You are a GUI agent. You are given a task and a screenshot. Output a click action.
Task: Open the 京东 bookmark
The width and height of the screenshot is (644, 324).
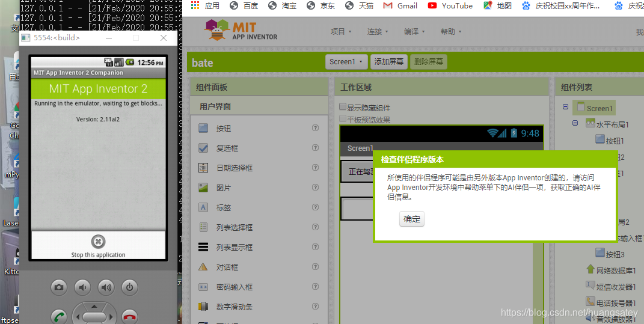(x=320, y=5)
